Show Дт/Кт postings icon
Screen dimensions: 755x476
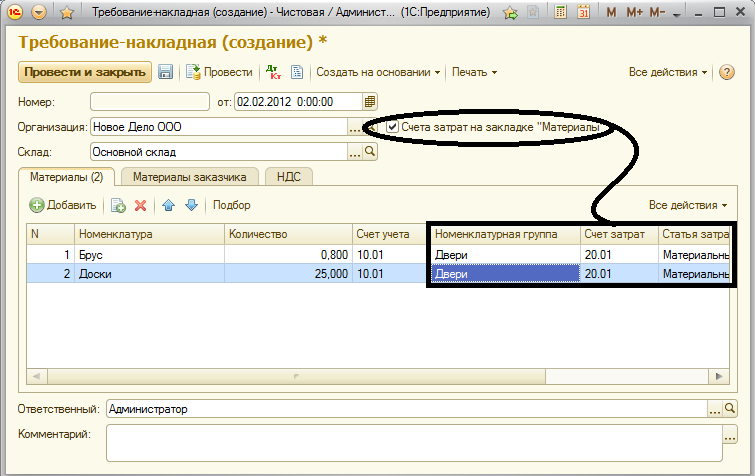coord(273,72)
